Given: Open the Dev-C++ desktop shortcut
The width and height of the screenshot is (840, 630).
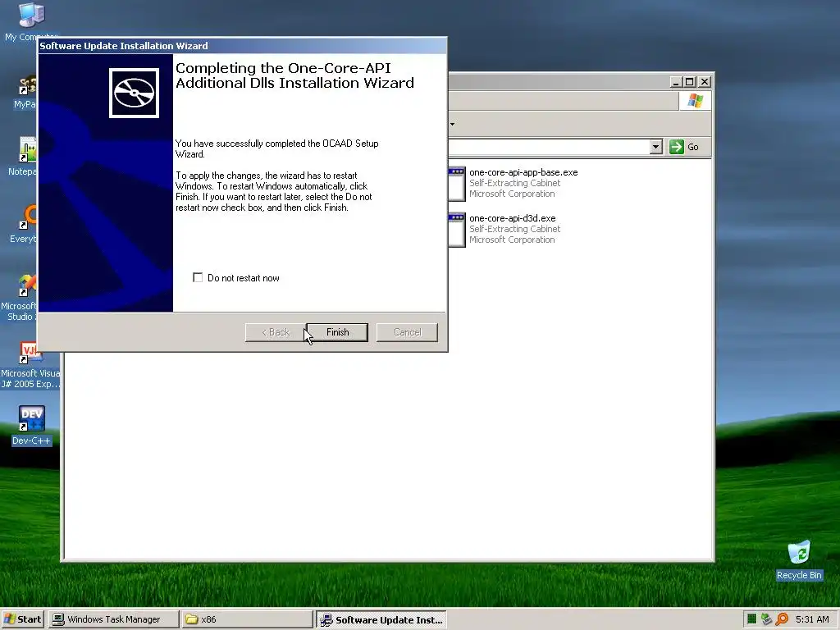Looking at the screenshot, I should (31, 426).
